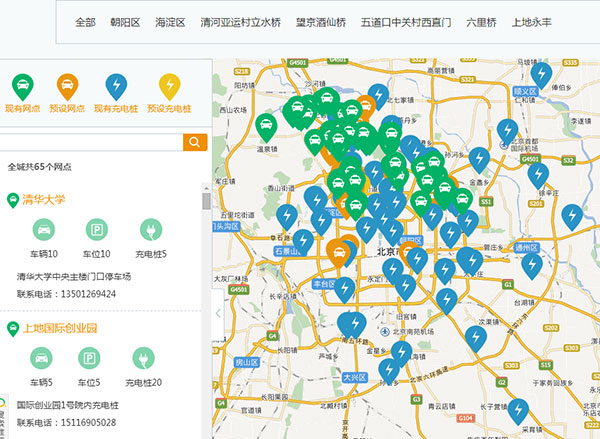The height and width of the screenshot is (439, 600).
Task: Collapse the side panel with left chevron
Action: [x=218, y=314]
